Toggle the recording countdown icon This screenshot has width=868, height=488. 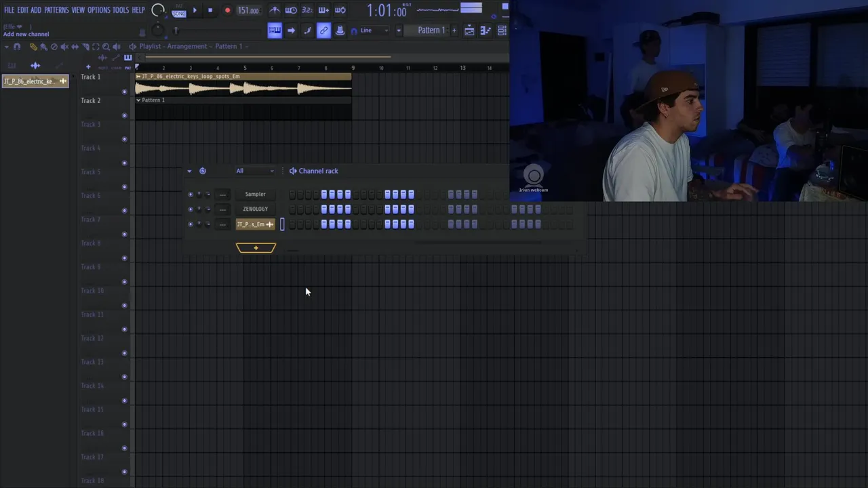point(307,10)
